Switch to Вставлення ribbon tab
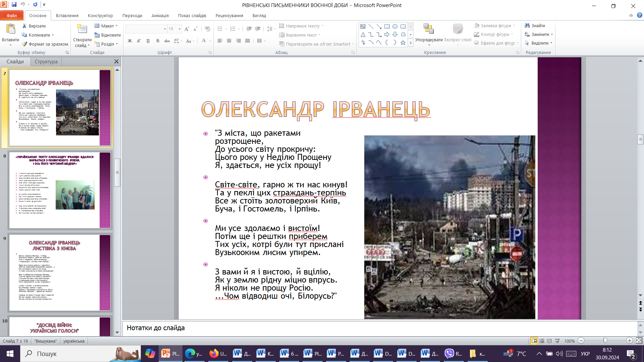 click(x=67, y=15)
